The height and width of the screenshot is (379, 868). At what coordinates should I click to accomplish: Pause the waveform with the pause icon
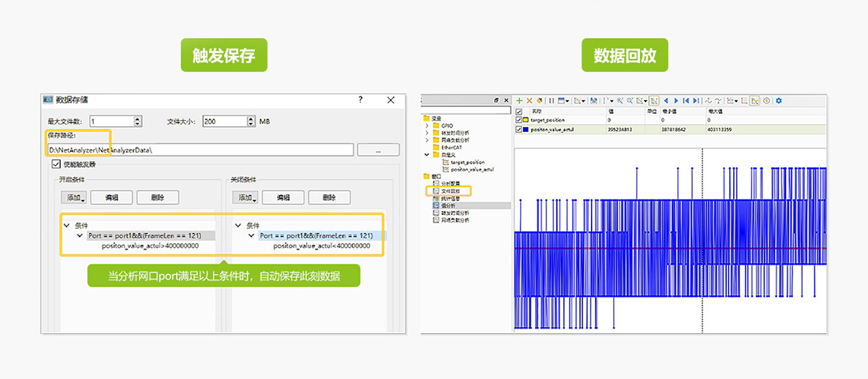[x=552, y=100]
